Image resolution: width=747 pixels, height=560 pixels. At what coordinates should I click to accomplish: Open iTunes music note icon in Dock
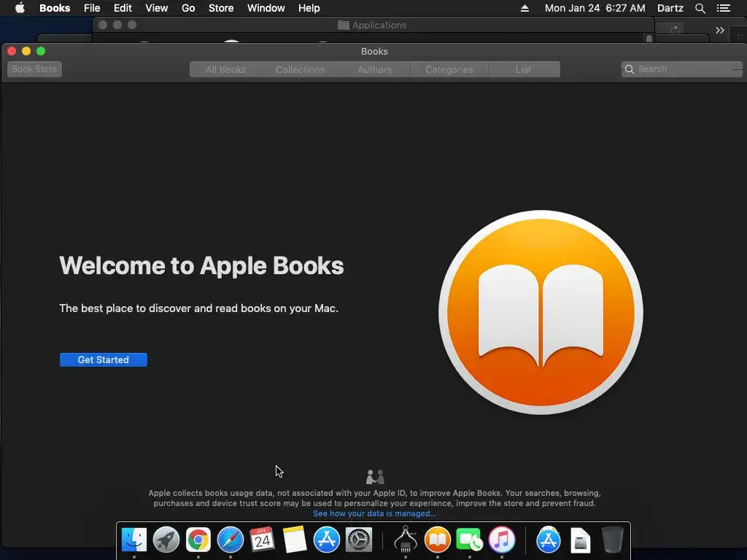[502, 540]
